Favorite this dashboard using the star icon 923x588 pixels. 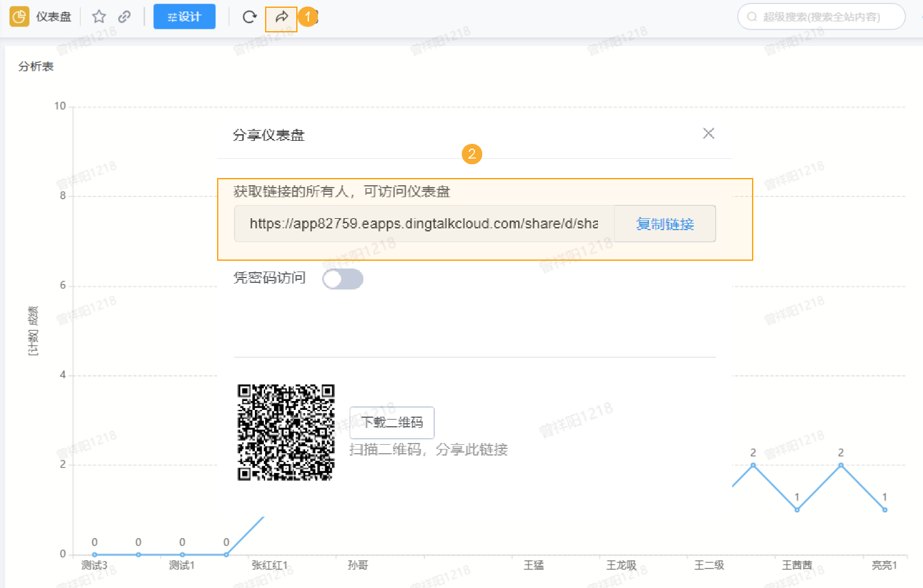tap(98, 16)
